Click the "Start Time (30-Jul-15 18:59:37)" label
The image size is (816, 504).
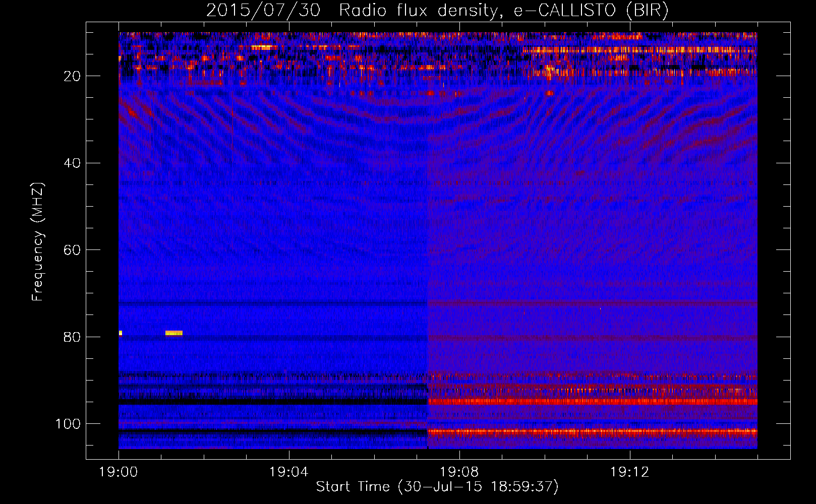(x=437, y=487)
